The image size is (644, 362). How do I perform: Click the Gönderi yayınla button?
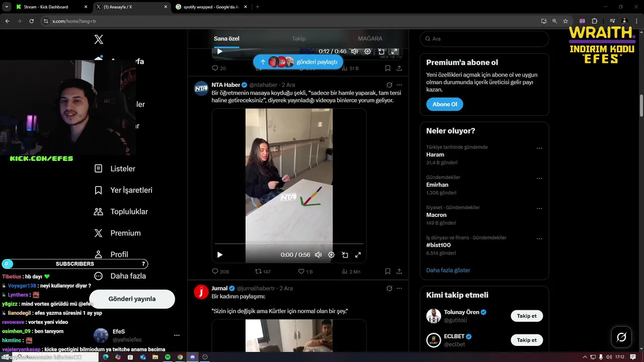(132, 299)
